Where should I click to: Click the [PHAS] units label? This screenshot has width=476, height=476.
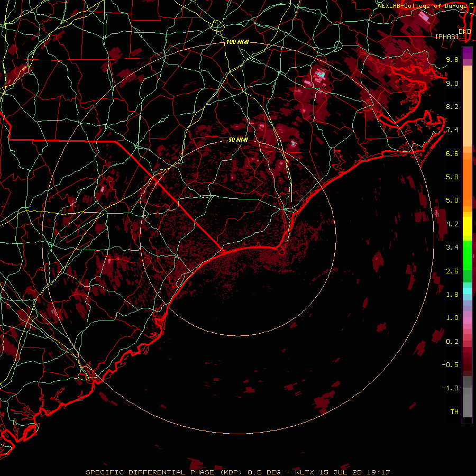click(x=447, y=37)
